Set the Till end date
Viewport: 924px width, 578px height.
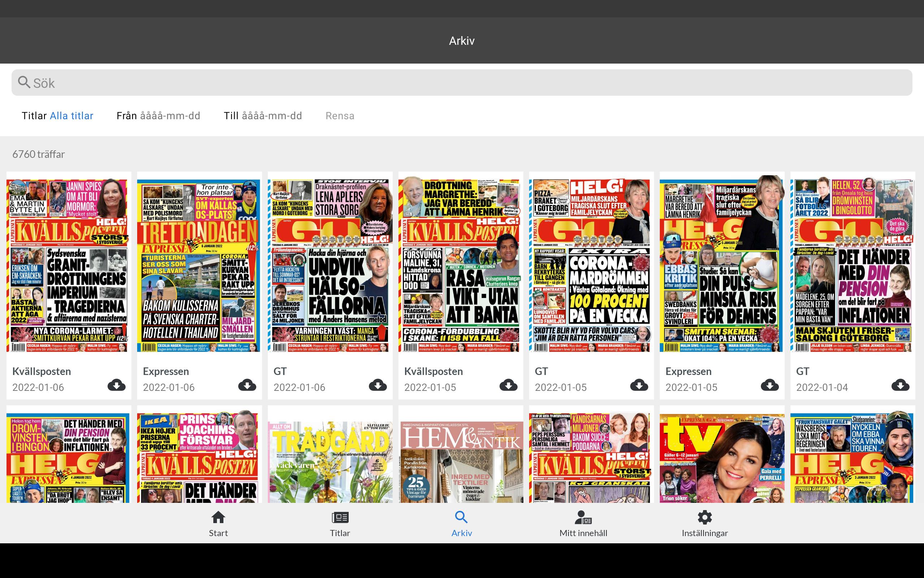263,116
